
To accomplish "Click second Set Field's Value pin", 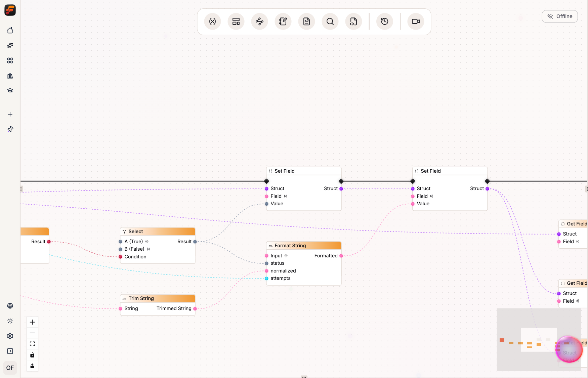I will [413, 204].
